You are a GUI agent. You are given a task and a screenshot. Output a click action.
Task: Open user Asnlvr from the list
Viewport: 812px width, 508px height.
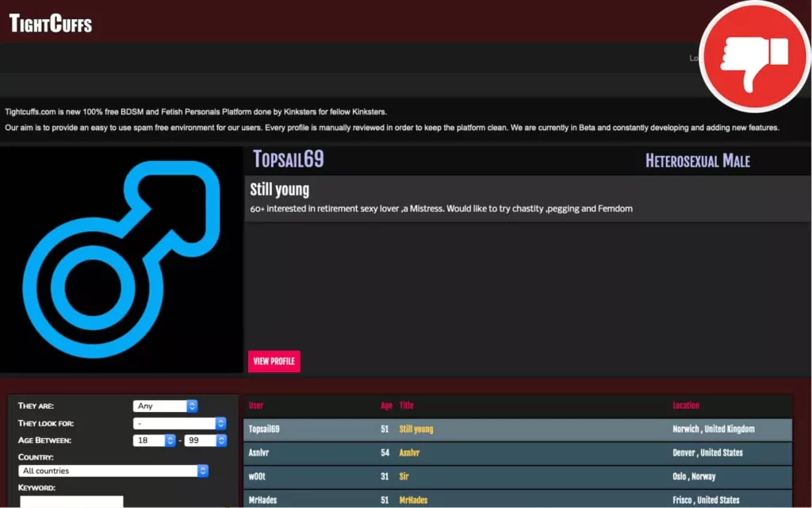pyautogui.click(x=259, y=452)
